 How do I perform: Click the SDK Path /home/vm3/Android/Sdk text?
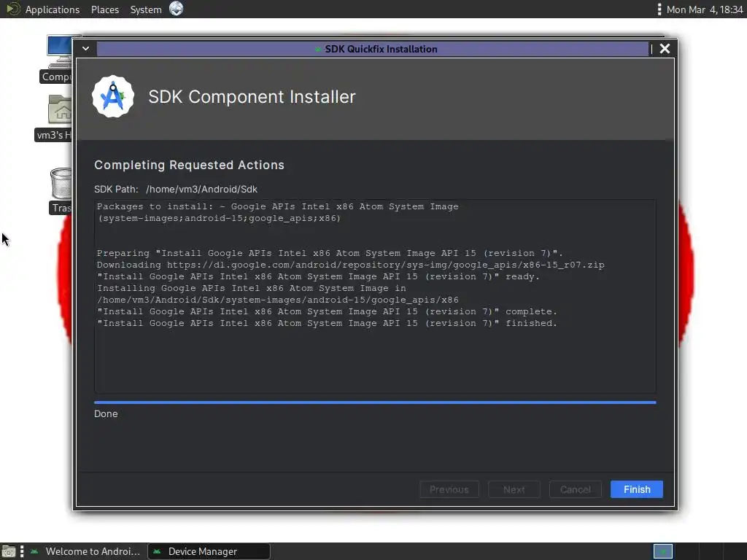[x=176, y=189]
